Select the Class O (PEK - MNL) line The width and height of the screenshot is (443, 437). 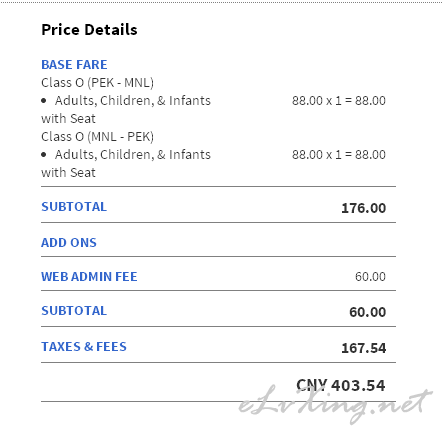click(x=97, y=83)
